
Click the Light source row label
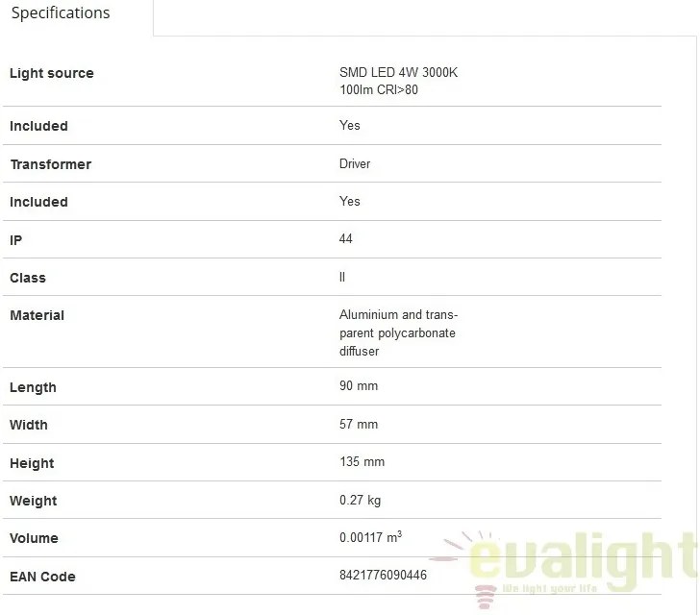tap(52, 73)
